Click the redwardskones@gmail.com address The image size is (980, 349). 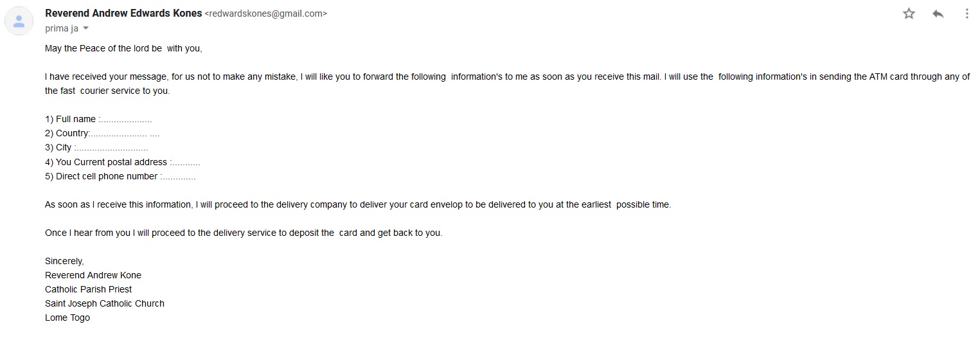[265, 13]
